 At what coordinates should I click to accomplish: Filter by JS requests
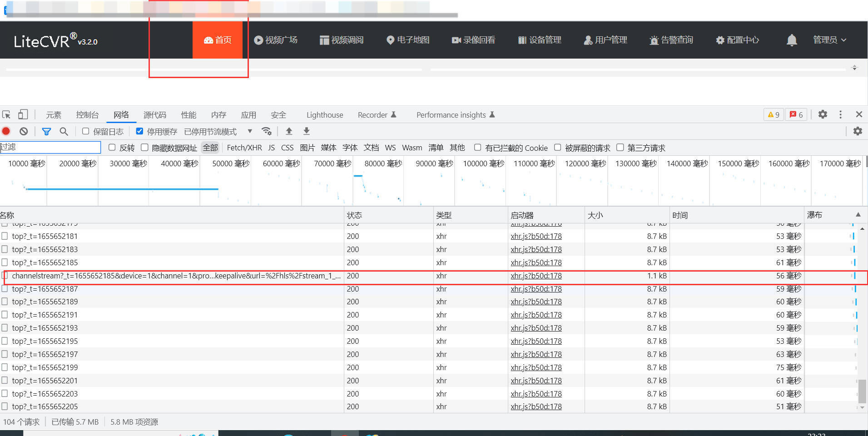pos(272,148)
